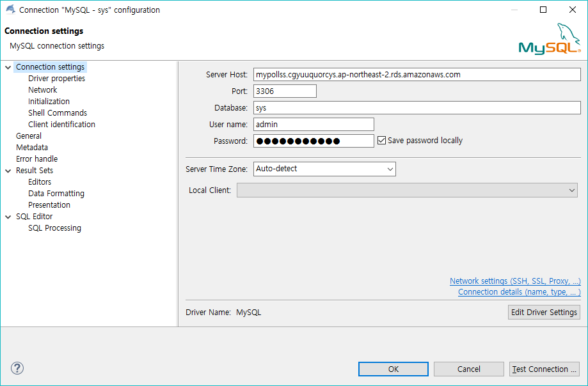Viewport: 588px width, 386px height.
Task: Select Connection settings in the tree
Action: pos(51,67)
